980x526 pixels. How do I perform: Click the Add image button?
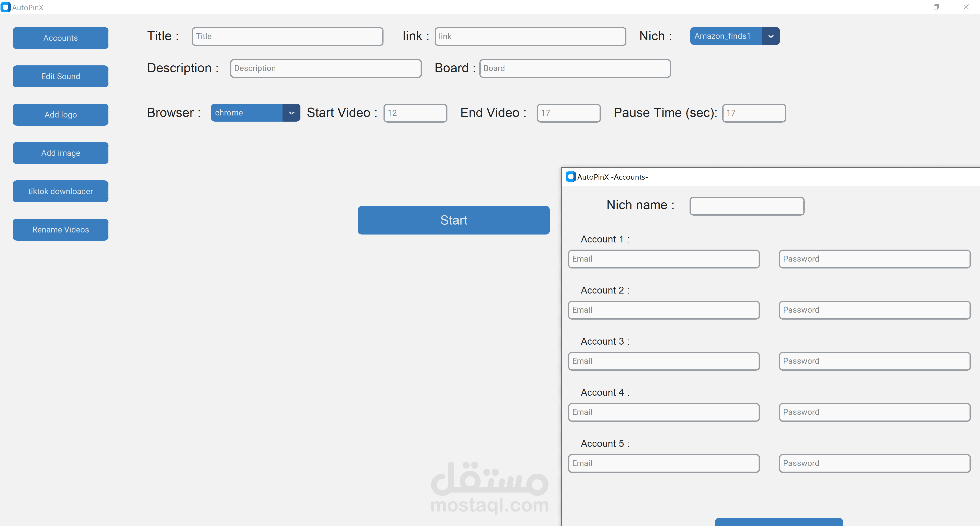click(x=61, y=153)
